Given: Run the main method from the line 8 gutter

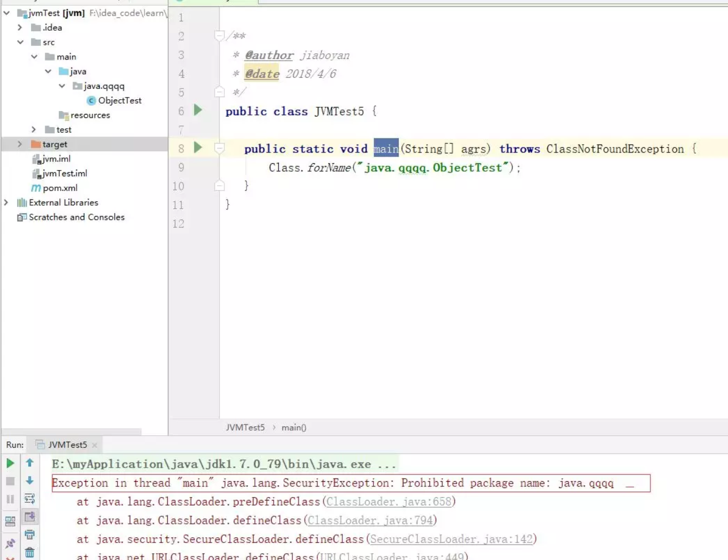Looking at the screenshot, I should tap(198, 147).
